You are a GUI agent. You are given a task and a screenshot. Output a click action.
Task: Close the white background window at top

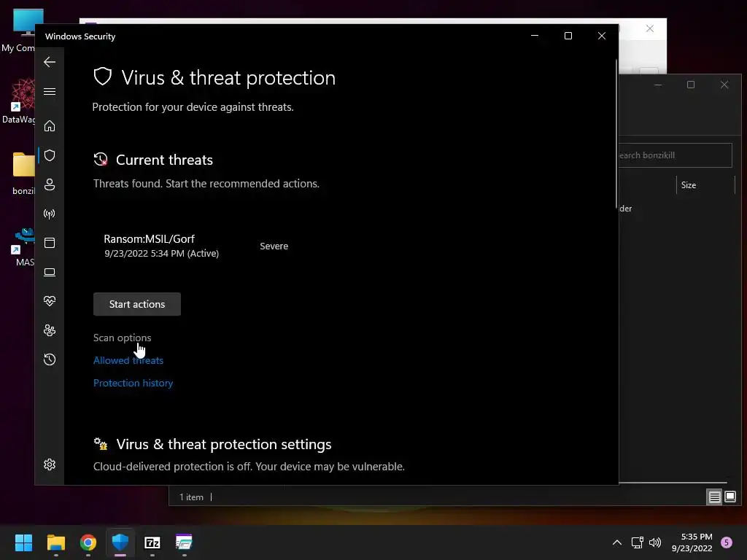tap(650, 28)
